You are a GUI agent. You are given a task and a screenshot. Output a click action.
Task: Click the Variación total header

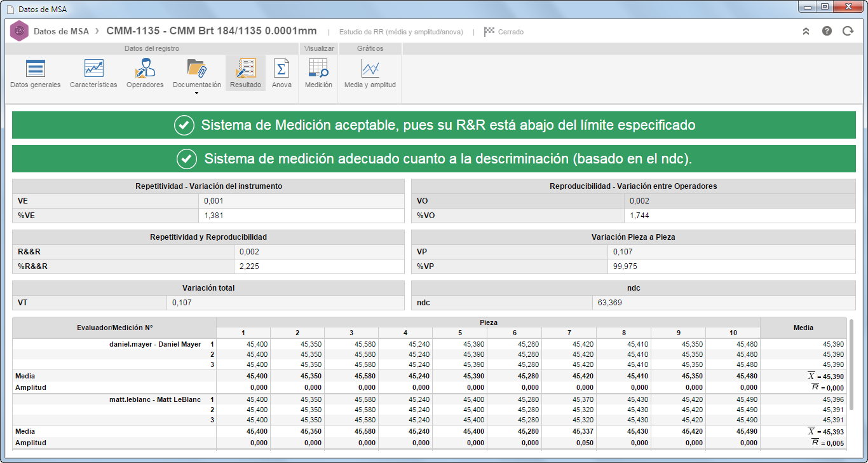(208, 288)
